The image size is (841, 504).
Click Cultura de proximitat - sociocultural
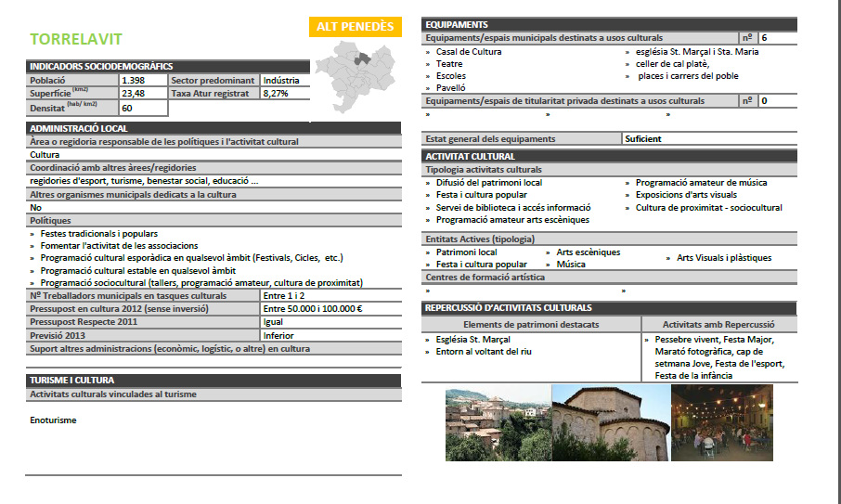pos(709,208)
